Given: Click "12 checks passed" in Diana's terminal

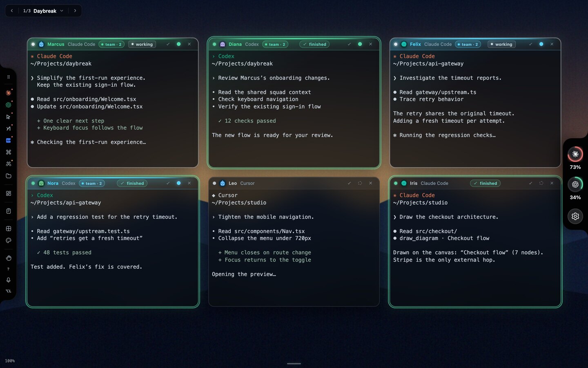Looking at the screenshot, I should 250,121.
